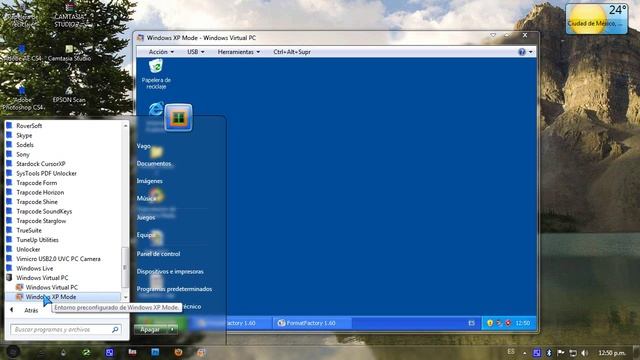Open Papelera de reciclaje inside XP Mode window
640x360 pixels.
(x=156, y=74)
